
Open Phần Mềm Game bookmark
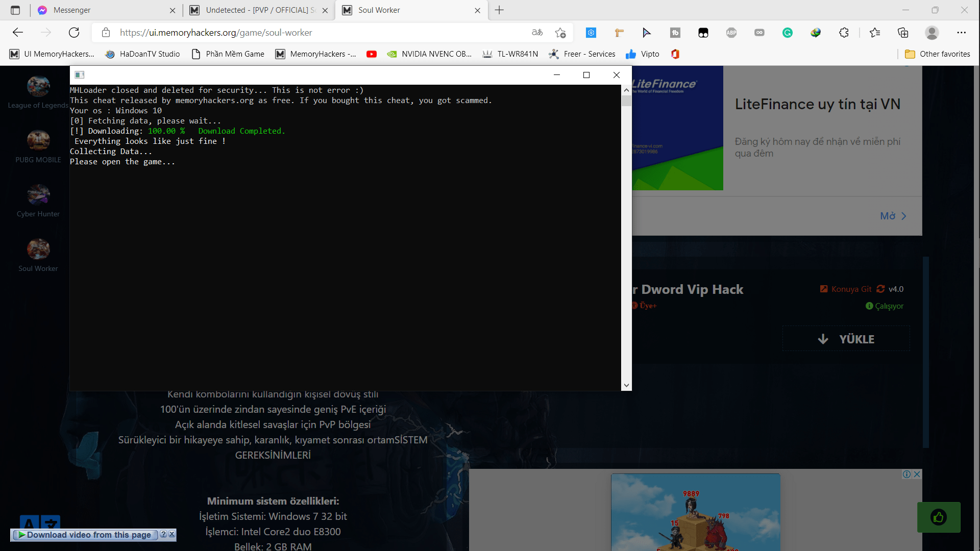[228, 54]
